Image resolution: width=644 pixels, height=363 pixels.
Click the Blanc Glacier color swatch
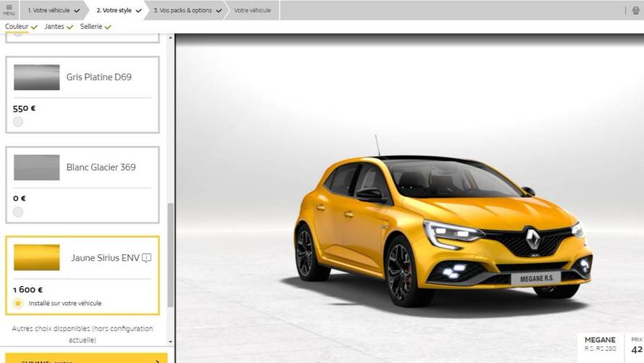pos(36,167)
